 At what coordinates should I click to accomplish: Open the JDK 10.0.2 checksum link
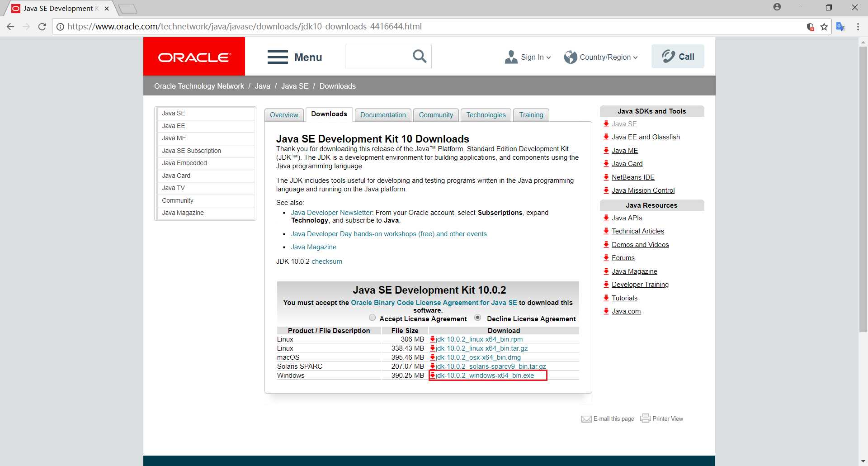[x=327, y=262]
